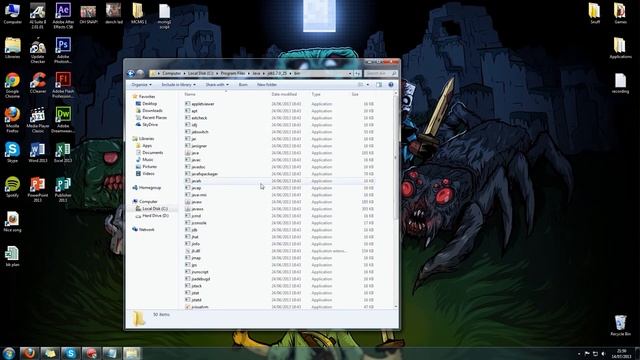Viewport: 640px width, 360px height.
Task: Select the Libraries desktop icon
Action: (12, 48)
